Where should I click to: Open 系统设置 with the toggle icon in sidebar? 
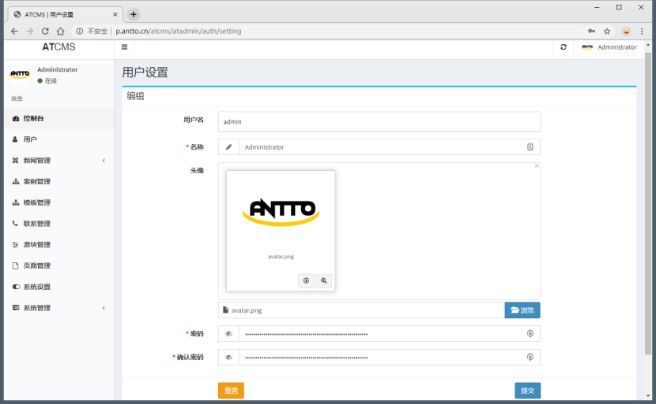[x=15, y=286]
